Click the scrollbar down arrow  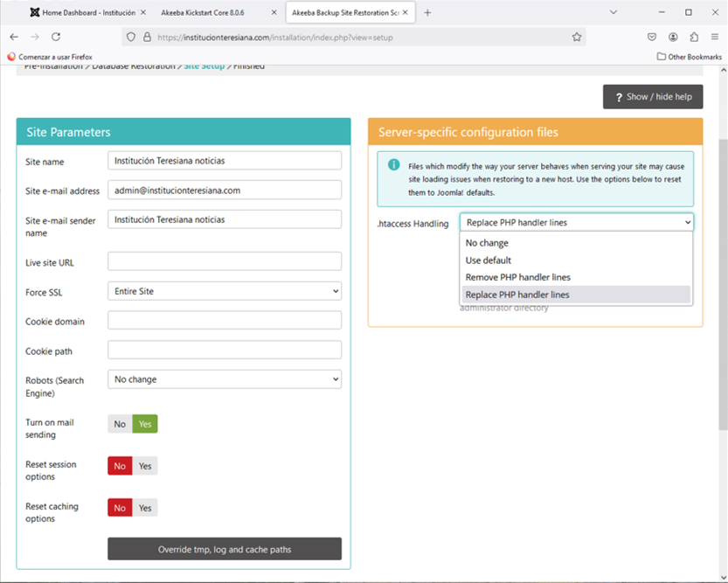point(723,577)
